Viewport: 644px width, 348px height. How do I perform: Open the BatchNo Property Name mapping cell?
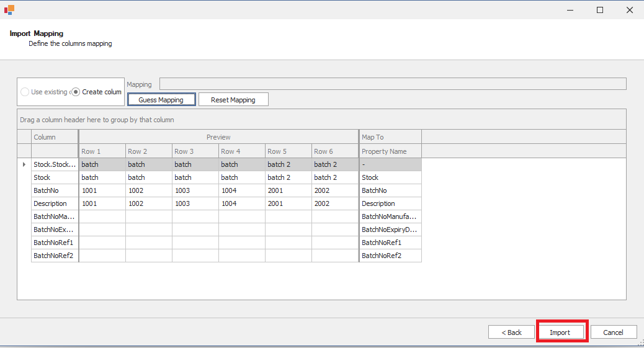(x=391, y=190)
